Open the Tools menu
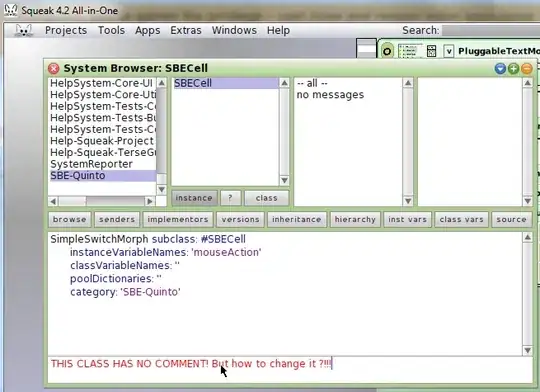Viewport: 540px width, 392px height. click(111, 30)
